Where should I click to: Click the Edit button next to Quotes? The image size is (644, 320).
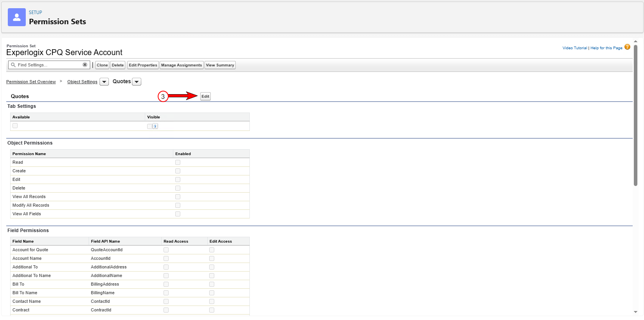205,96
